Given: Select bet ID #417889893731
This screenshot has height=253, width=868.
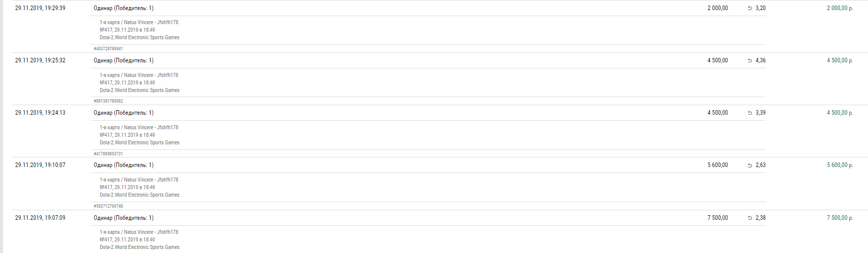Looking at the screenshot, I should tap(108, 154).
